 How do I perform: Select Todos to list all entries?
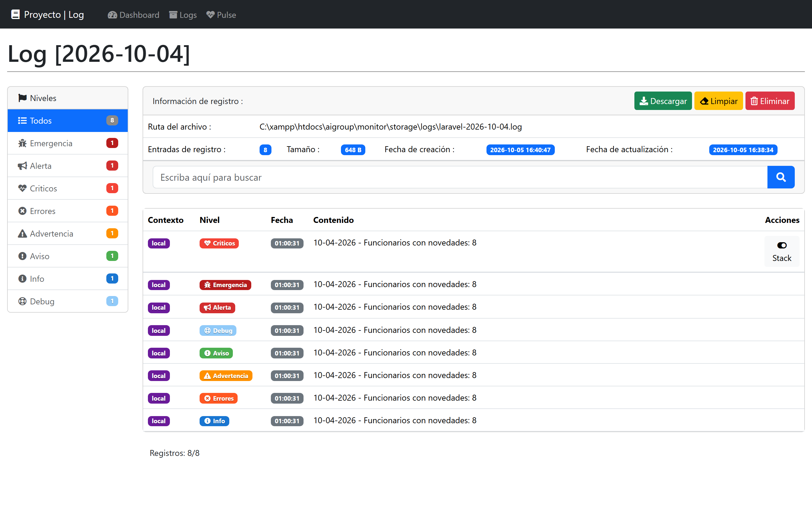[68, 120]
